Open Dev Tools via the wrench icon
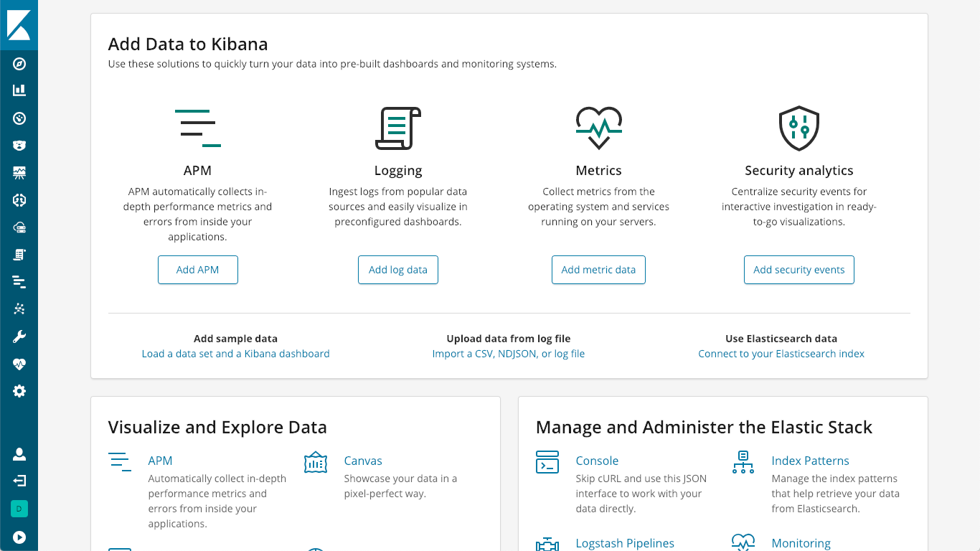The width and height of the screenshot is (980, 551). (19, 336)
